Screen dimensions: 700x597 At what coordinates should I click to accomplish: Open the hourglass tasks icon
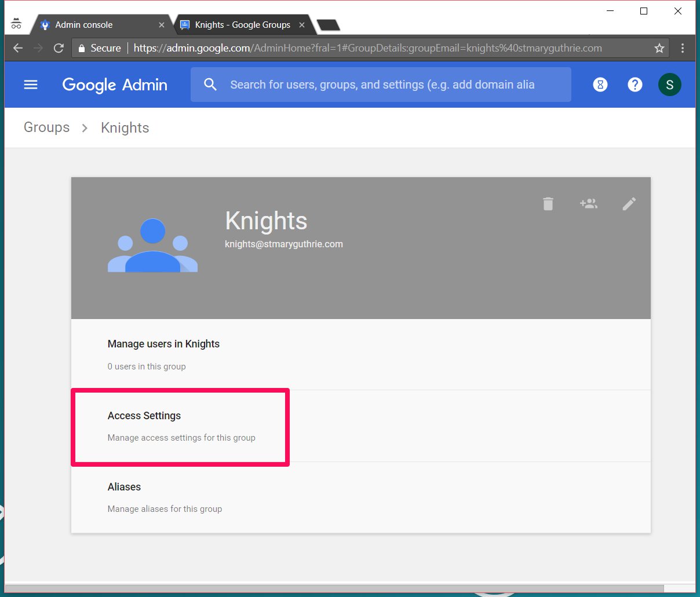click(600, 85)
